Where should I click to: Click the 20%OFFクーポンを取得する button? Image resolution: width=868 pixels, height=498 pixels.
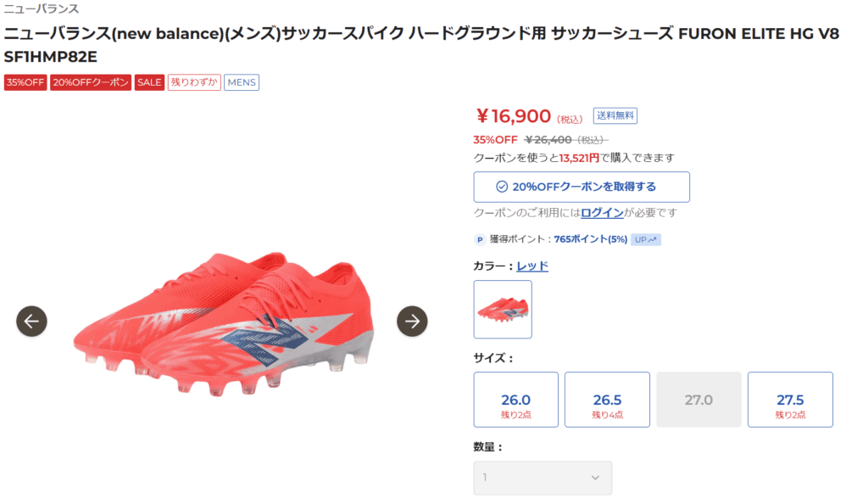coord(581,187)
